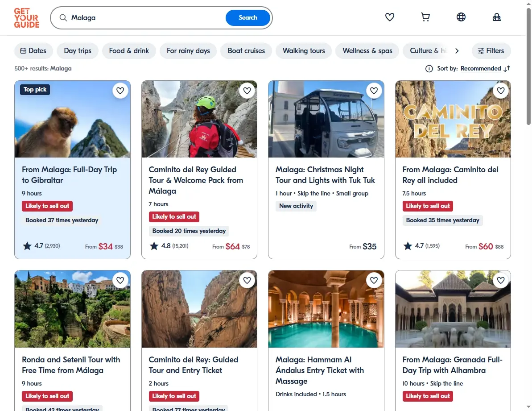Favorite Caminito del Rey Welcome Pack tour
The height and width of the screenshot is (411, 532).
[x=247, y=91]
